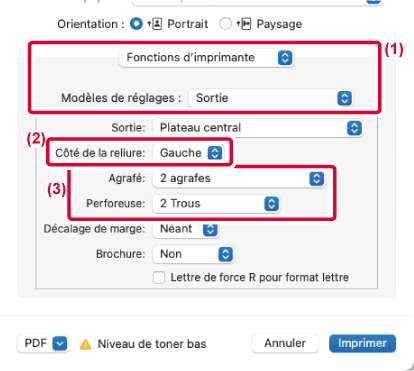The height and width of the screenshot is (371, 414).
Task: Click the Annuler button
Action: [x=285, y=343]
